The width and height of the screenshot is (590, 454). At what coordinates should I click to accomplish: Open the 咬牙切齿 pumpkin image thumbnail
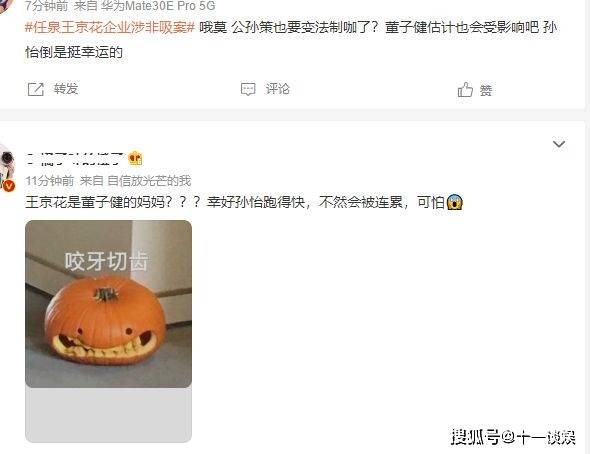pyautogui.click(x=108, y=304)
